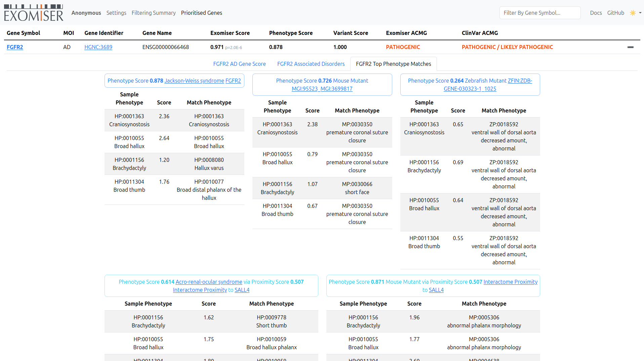Open the MGI:95523_MGI:3699817 mouse mutant link
The height and width of the screenshot is (361, 644).
pyautogui.click(x=322, y=89)
